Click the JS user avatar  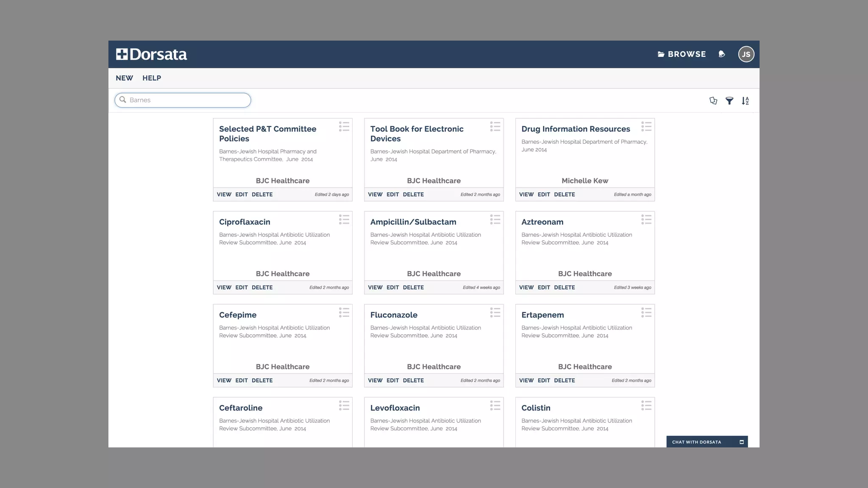746,54
